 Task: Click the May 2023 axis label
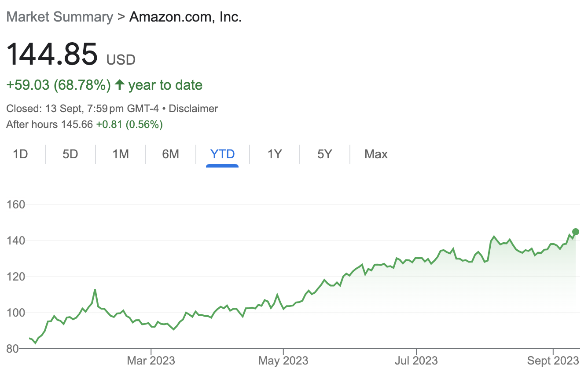(283, 361)
